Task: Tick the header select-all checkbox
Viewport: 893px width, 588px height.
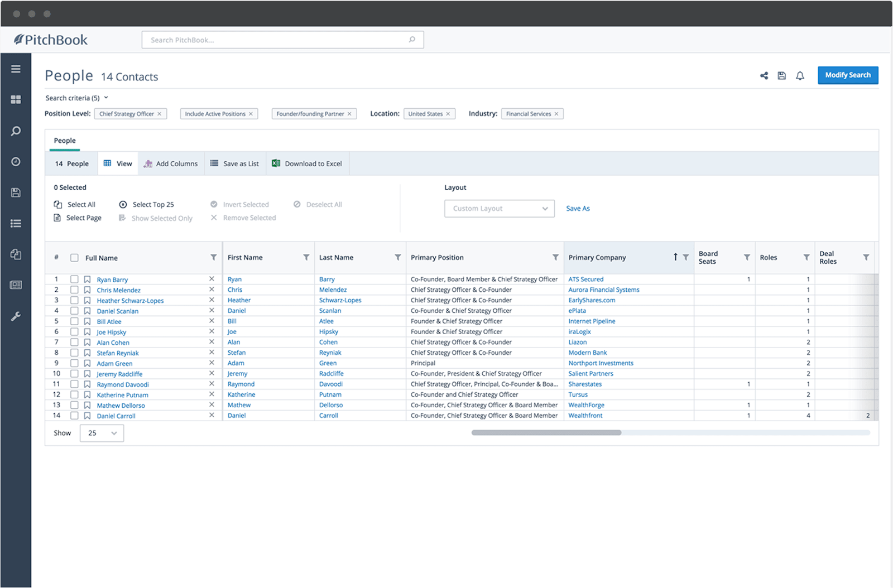Action: (x=74, y=258)
